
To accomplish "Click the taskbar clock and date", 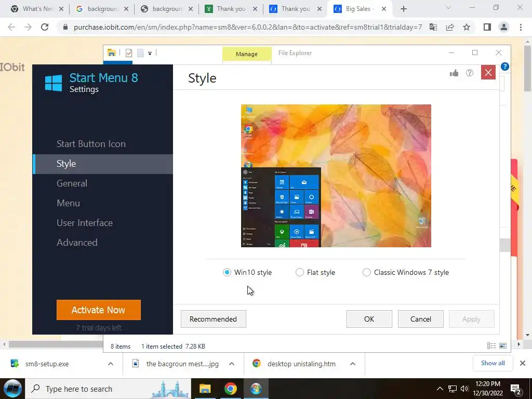I will (x=488, y=389).
